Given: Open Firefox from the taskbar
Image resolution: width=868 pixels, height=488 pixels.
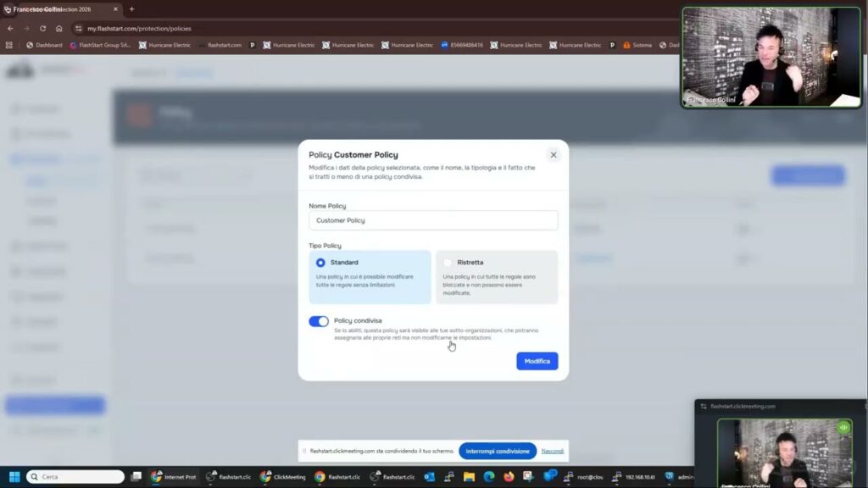Looking at the screenshot, I should pos(509,476).
